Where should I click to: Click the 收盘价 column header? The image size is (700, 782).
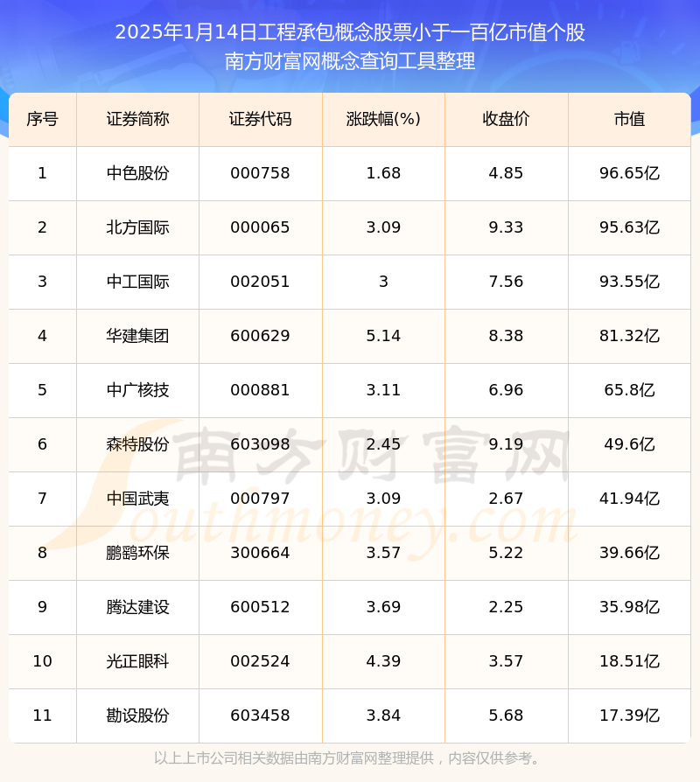click(x=506, y=119)
